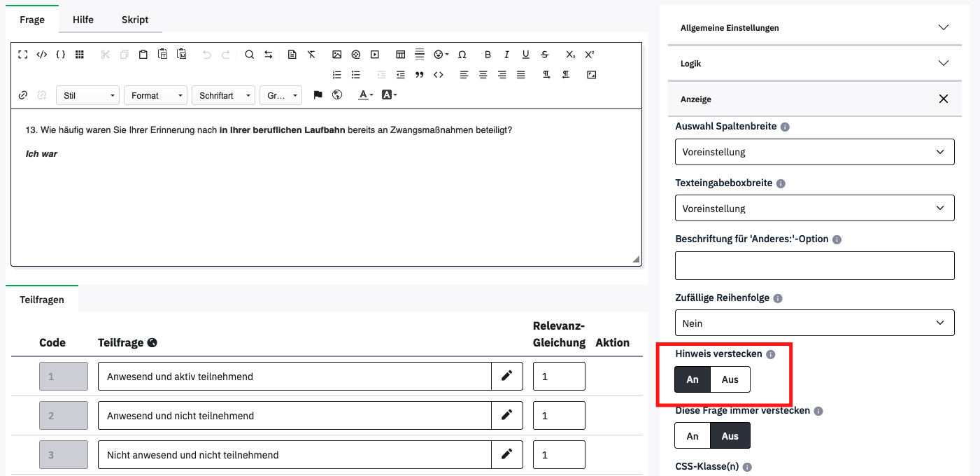This screenshot has width=980, height=476.
Task: Open the 'Schriftart' font dropdown
Action: click(223, 96)
